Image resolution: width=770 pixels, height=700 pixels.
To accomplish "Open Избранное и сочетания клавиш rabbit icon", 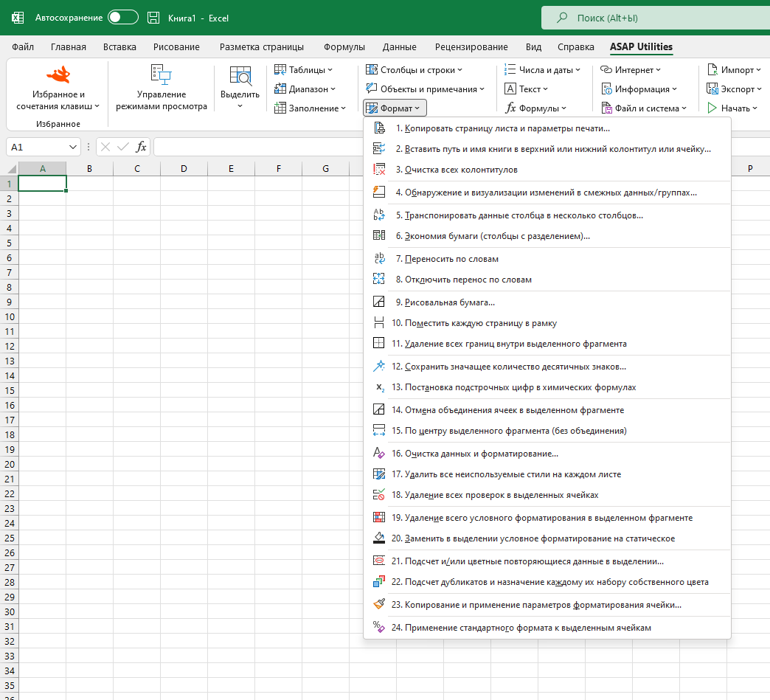I will tap(58, 74).
